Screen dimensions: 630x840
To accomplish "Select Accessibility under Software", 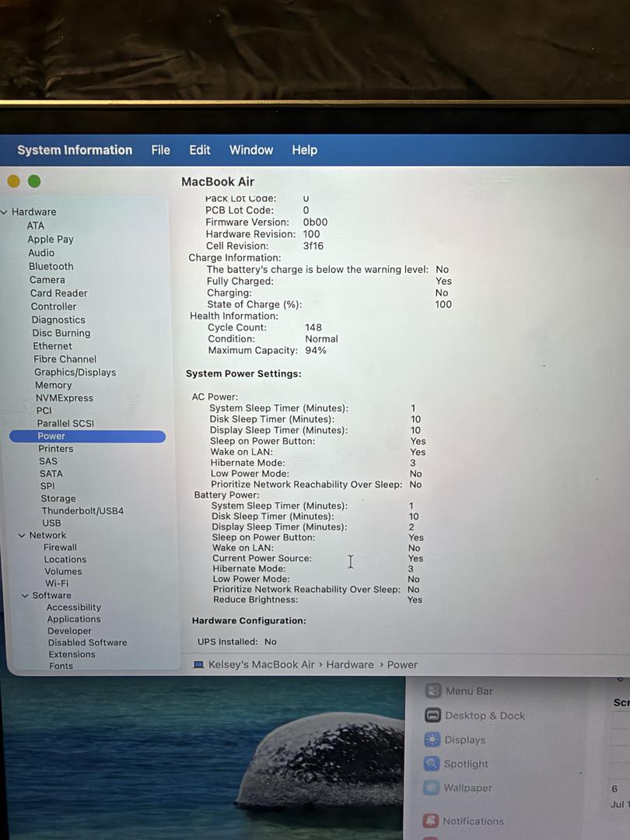I will pyautogui.click(x=73, y=607).
